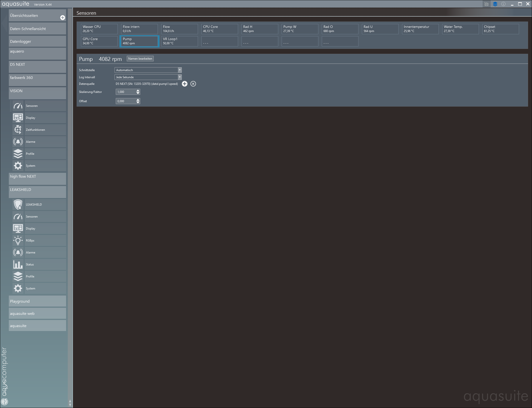Open LEAKSHIELD Display monitor icon
Screen dimensions: 532x408
tap(18, 229)
